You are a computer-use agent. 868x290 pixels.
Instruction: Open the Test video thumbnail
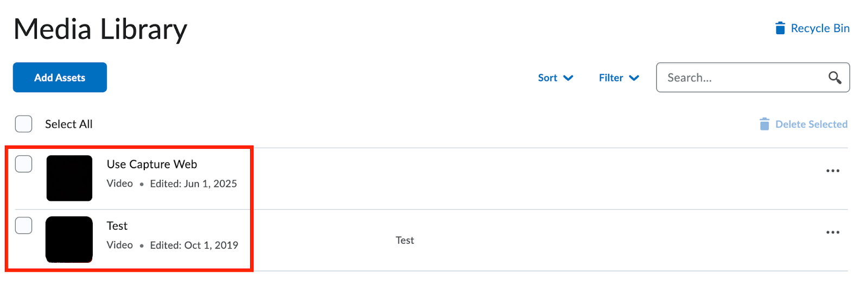pos(69,239)
